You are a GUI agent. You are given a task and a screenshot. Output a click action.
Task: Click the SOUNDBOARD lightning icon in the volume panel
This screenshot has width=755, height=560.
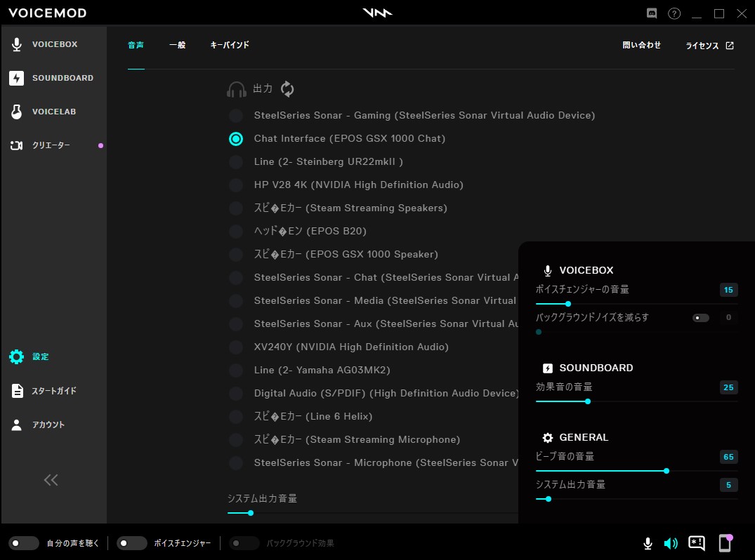pos(548,368)
